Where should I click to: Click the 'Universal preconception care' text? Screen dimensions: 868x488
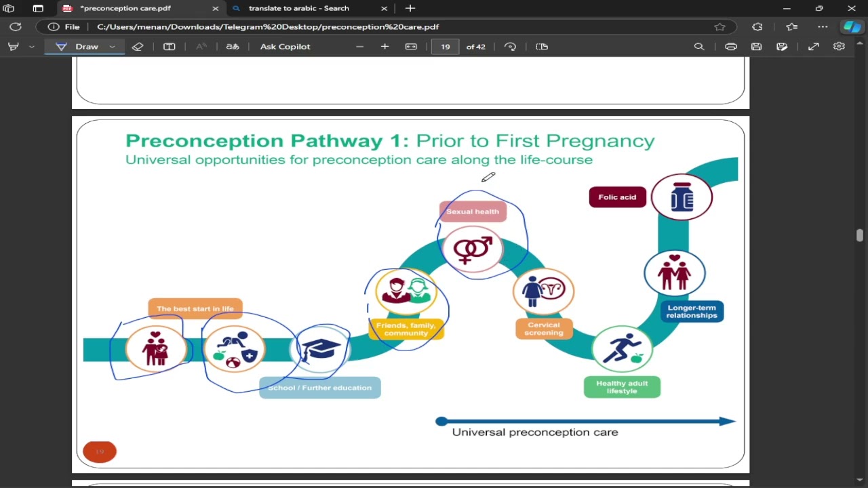coord(535,432)
